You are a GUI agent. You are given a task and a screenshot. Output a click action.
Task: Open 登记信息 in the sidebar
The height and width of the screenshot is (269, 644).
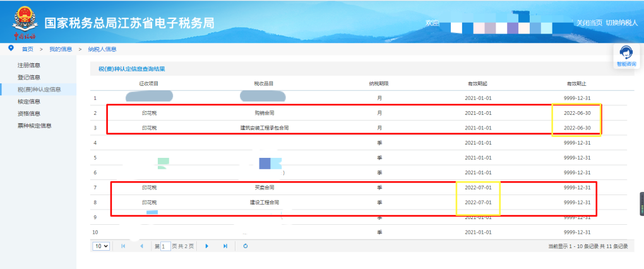pyautogui.click(x=29, y=77)
